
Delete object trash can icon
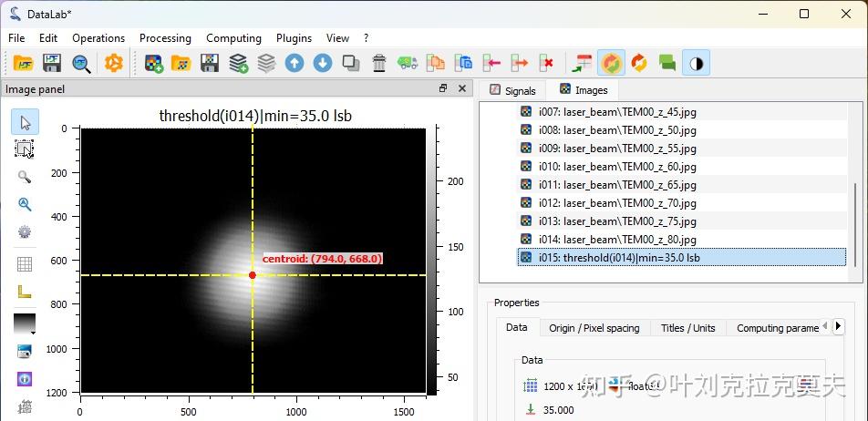click(x=379, y=63)
